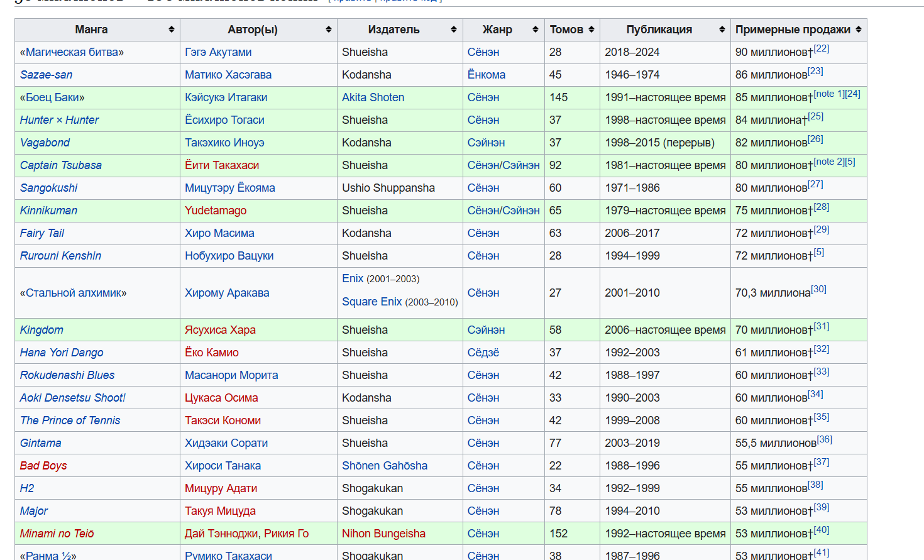Follow the Enix publisher link
The width and height of the screenshot is (924, 560).
(x=353, y=278)
